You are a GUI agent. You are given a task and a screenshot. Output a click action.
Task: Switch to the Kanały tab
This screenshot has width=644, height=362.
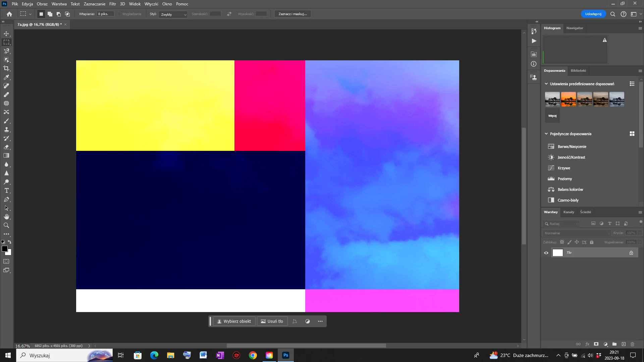(x=569, y=212)
